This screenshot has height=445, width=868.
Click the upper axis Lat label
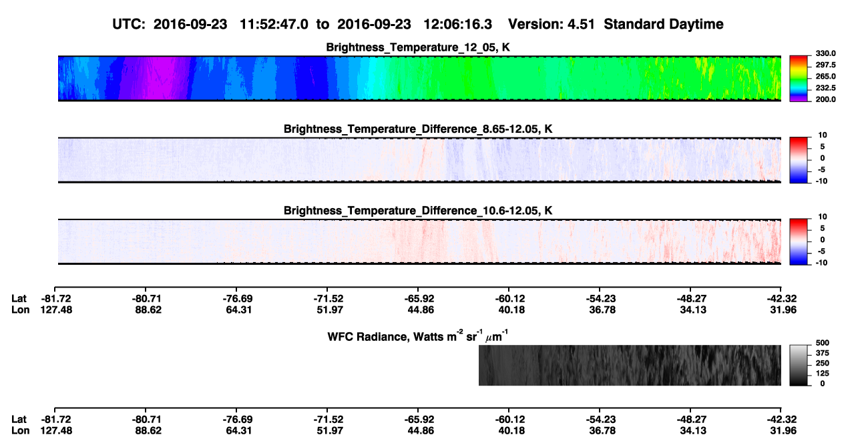19,299
